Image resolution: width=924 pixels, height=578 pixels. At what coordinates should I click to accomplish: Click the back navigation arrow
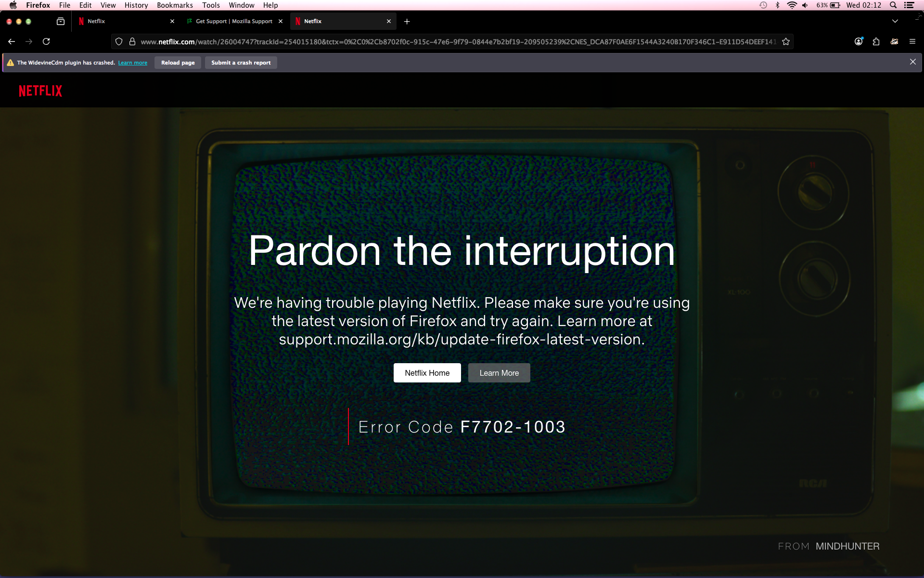(x=12, y=41)
